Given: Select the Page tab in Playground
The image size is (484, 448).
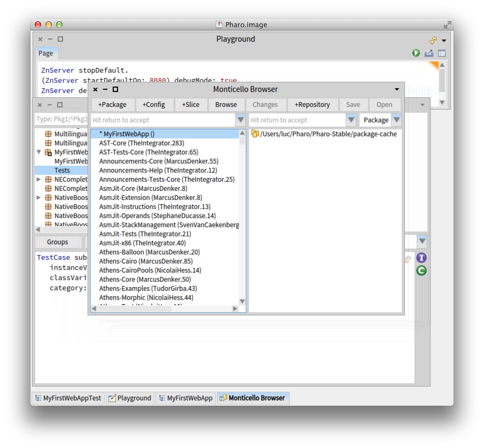Looking at the screenshot, I should (46, 53).
